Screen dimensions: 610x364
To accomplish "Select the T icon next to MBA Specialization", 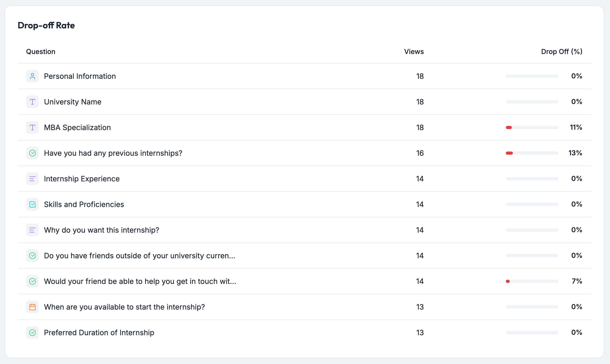I will [x=32, y=127].
